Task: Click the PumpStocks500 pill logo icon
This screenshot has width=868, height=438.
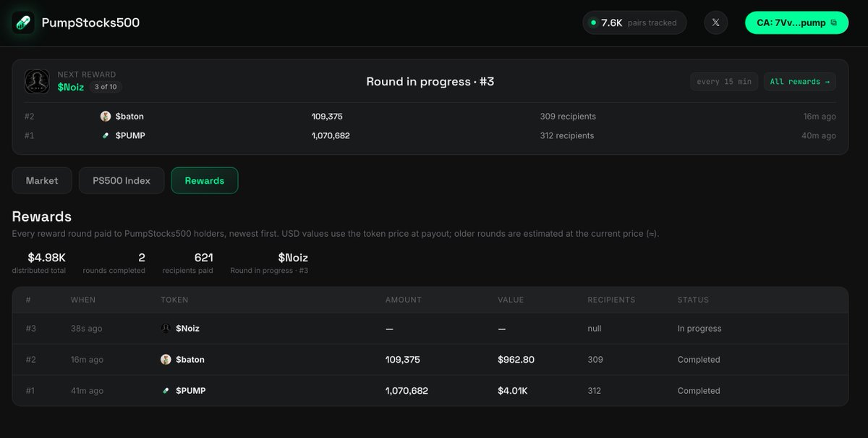Action: tap(23, 22)
